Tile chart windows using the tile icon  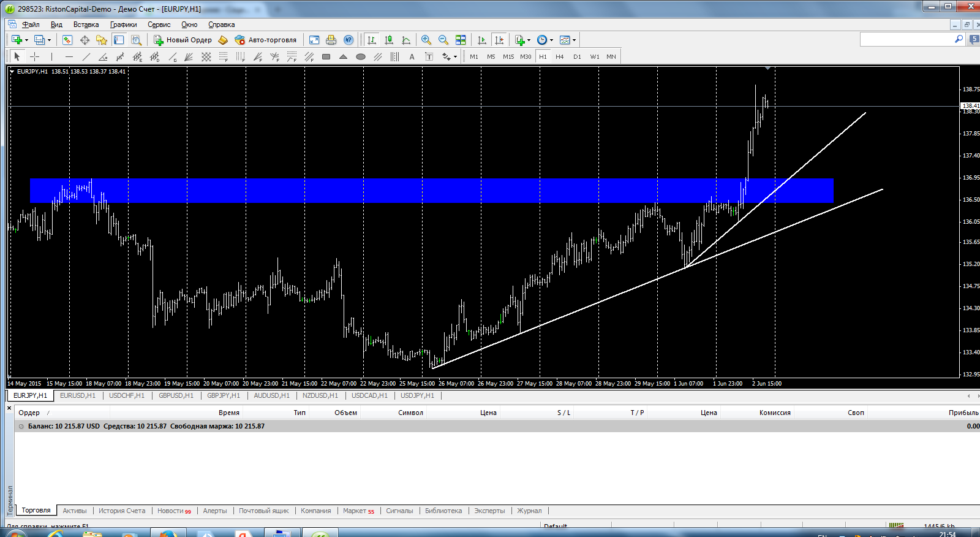point(461,40)
